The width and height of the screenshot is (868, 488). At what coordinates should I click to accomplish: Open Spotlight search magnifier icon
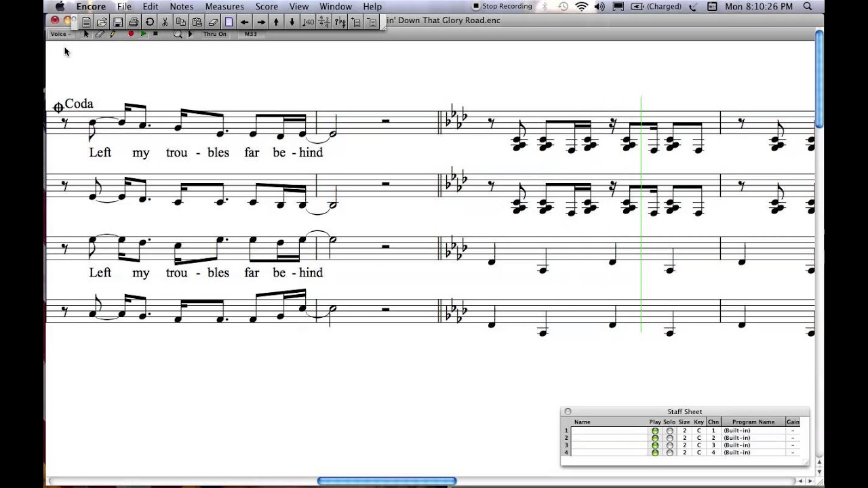(808, 7)
